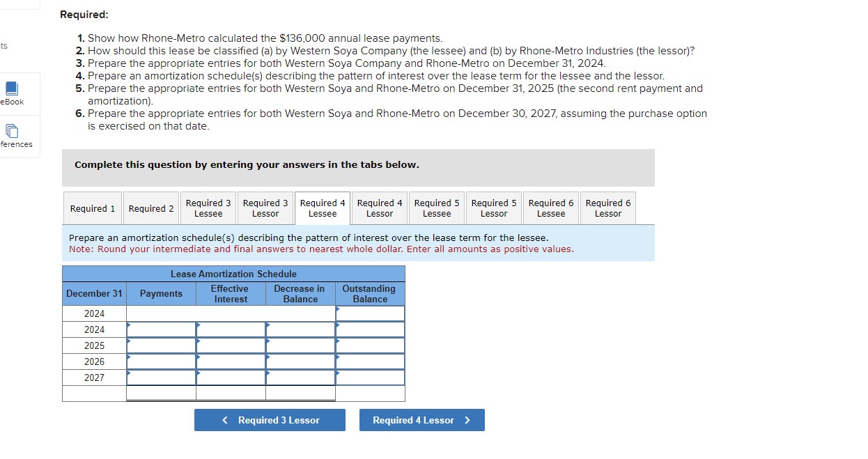Click the bold Required: heading
Viewport: 868px width, 459px height.
pos(84,15)
